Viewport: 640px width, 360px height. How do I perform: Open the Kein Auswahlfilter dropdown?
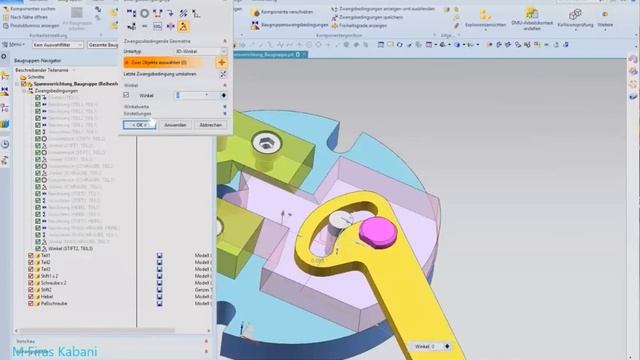(58, 45)
